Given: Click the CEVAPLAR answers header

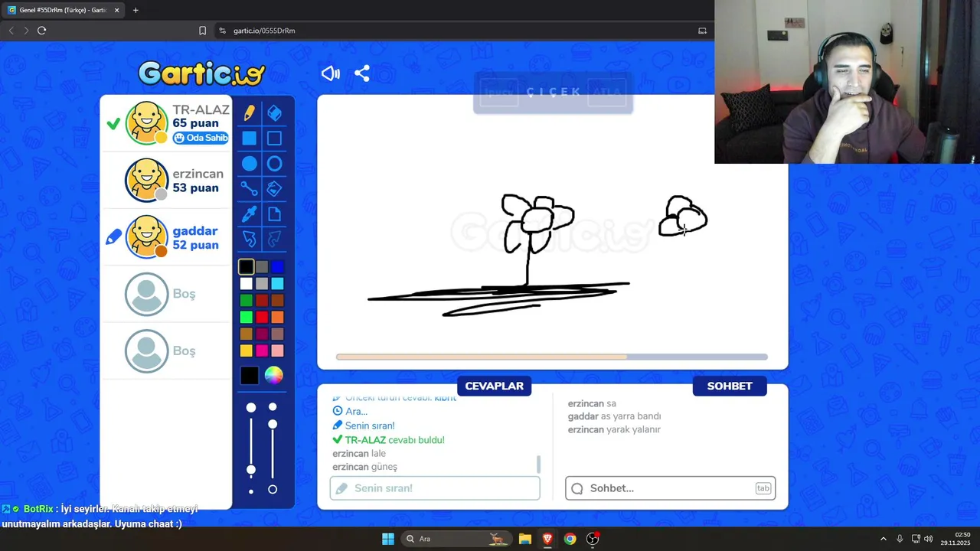Looking at the screenshot, I should [494, 386].
